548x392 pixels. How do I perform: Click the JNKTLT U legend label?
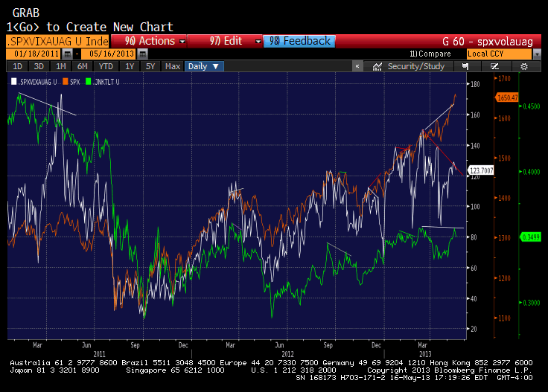(107, 82)
